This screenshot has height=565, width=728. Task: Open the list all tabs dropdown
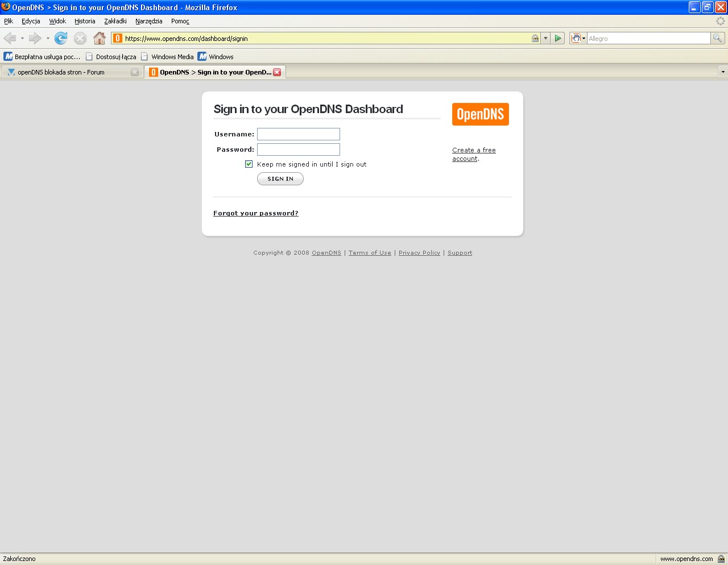pyautogui.click(x=723, y=72)
